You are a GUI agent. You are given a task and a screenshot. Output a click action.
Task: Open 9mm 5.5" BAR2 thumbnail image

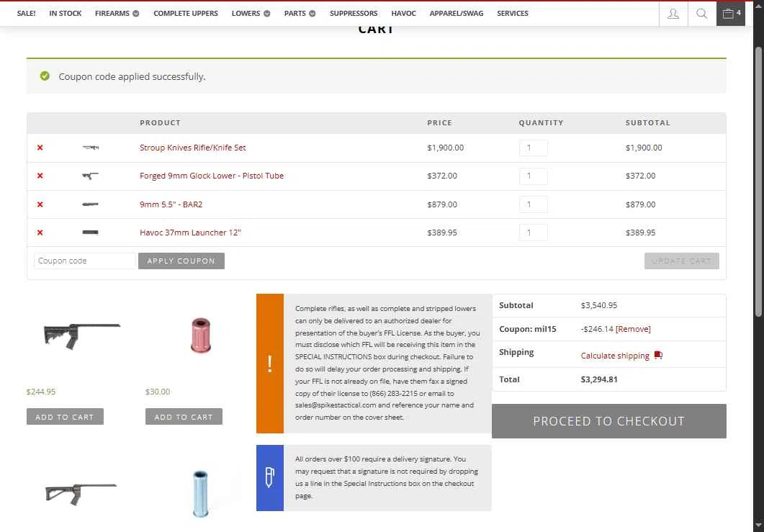tap(91, 204)
